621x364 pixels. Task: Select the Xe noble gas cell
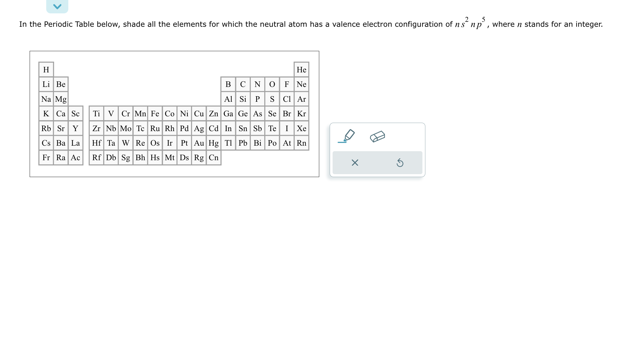tap(301, 129)
